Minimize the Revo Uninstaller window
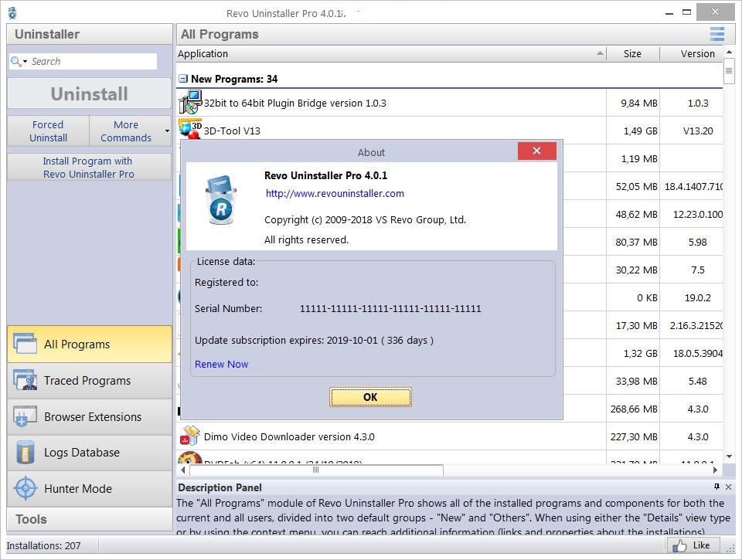The height and width of the screenshot is (560, 742). click(x=669, y=13)
